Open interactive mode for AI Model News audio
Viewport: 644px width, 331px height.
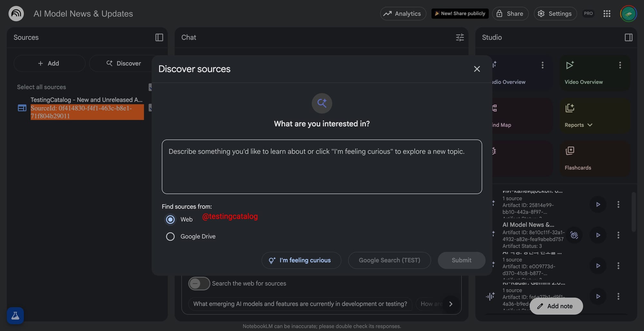click(574, 235)
